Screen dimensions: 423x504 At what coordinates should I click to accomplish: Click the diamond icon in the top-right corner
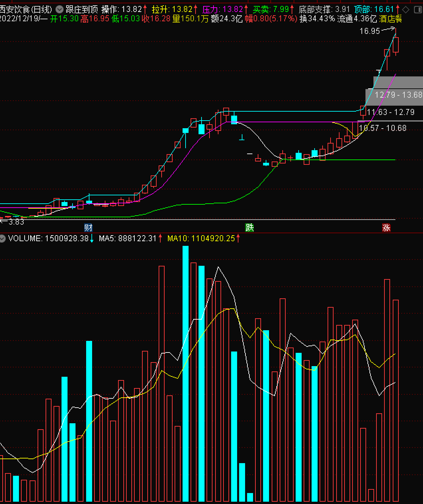(406, 9)
